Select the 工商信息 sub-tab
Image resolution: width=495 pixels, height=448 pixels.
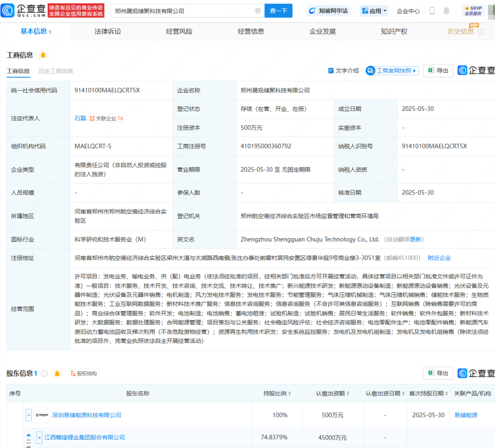19,71
